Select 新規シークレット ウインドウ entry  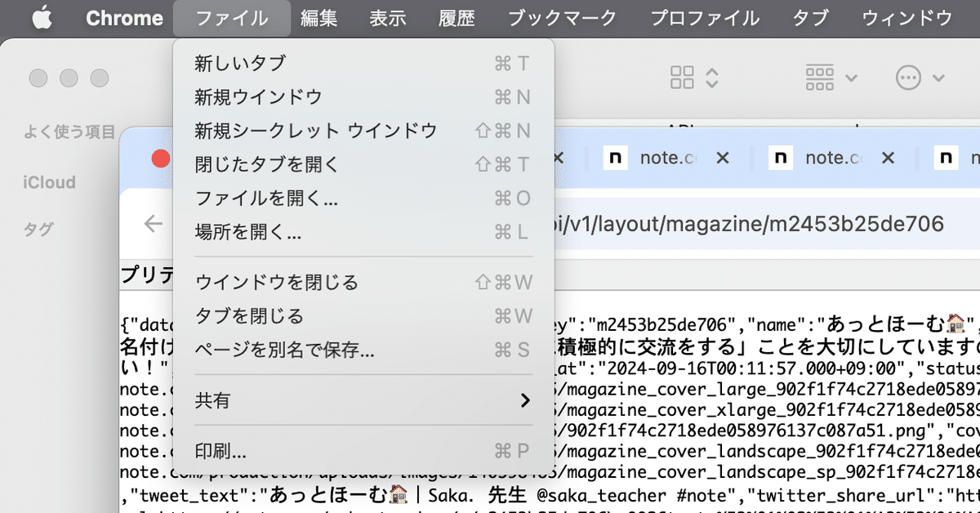pos(364,131)
